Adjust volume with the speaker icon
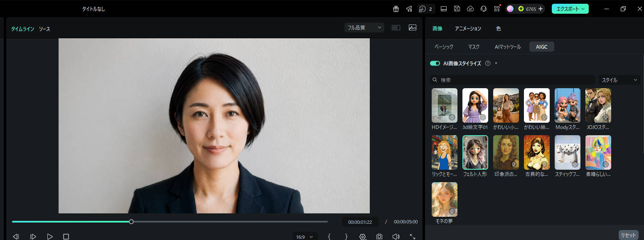 click(x=396, y=237)
